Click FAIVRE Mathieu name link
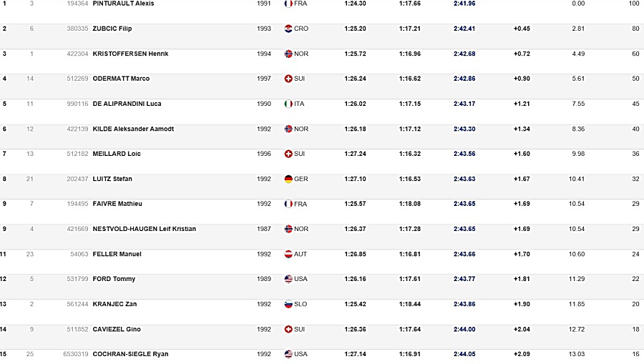644x364 pixels. 117,204
